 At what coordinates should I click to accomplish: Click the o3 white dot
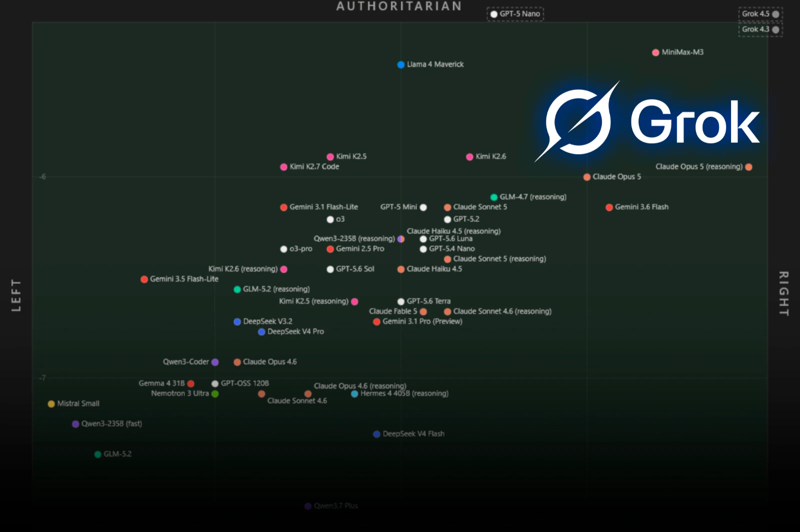pyautogui.click(x=330, y=219)
